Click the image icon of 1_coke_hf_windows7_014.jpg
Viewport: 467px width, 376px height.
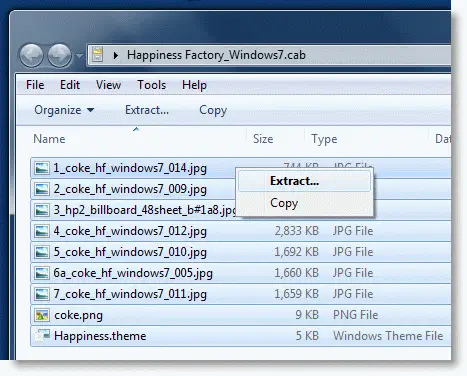[x=42, y=168]
